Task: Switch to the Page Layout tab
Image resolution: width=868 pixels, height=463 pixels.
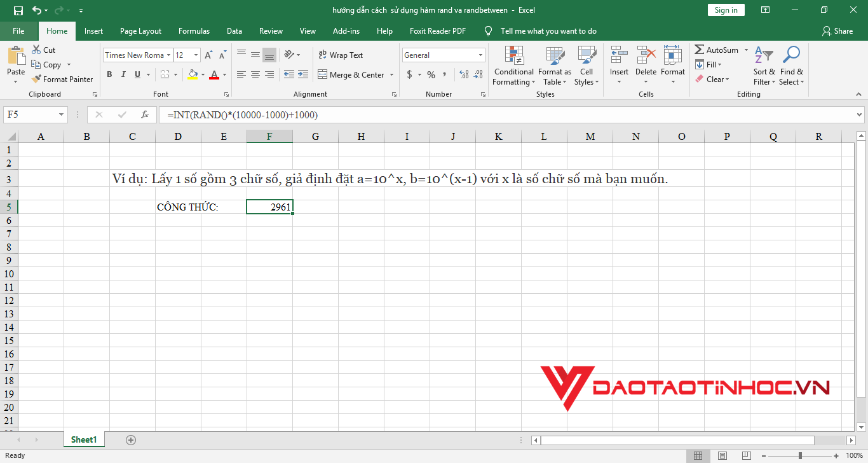Action: [140, 31]
